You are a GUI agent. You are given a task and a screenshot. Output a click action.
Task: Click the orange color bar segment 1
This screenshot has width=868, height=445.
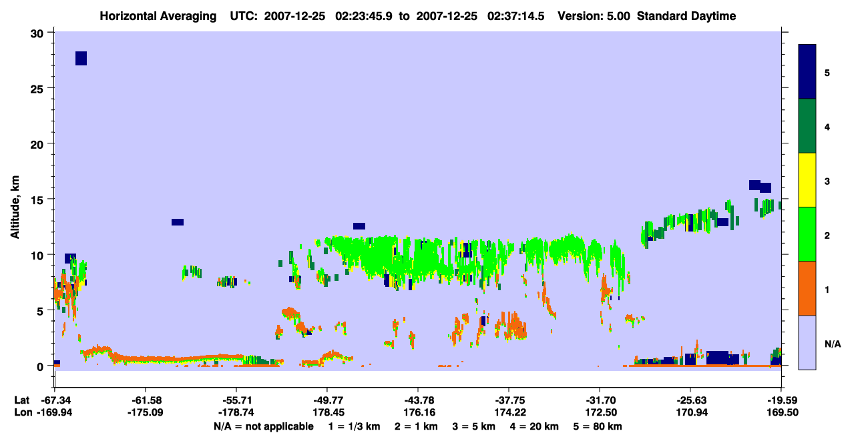[807, 288]
